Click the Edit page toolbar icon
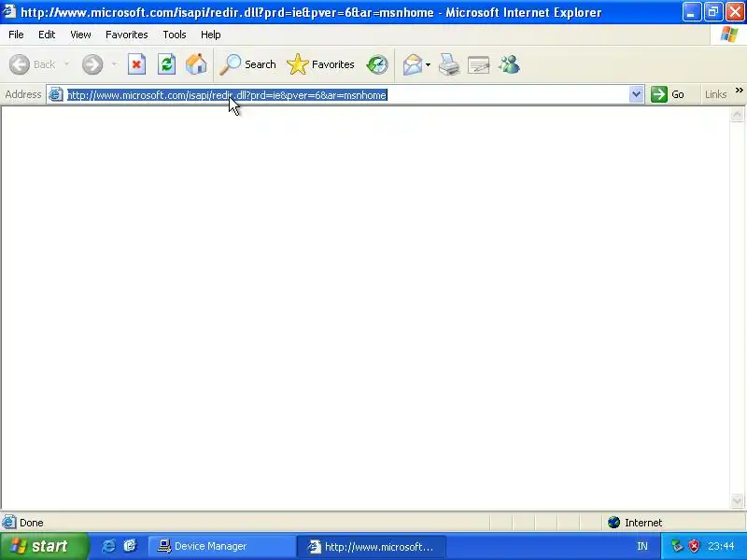The height and width of the screenshot is (560, 747). [479, 64]
